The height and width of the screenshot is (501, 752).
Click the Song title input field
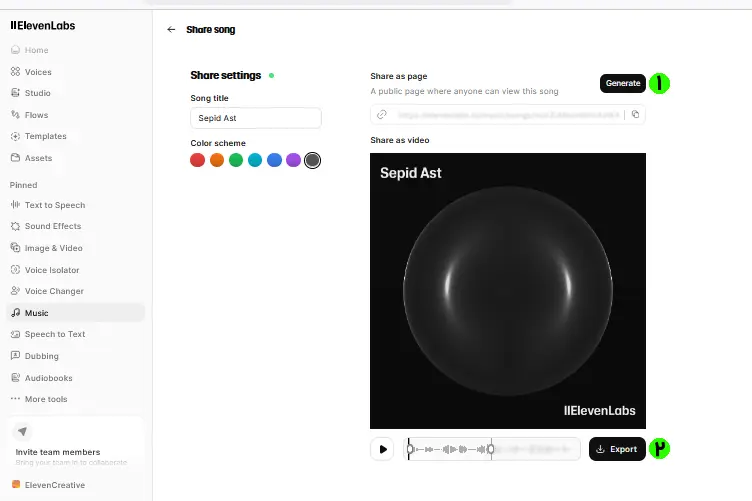pyautogui.click(x=256, y=118)
